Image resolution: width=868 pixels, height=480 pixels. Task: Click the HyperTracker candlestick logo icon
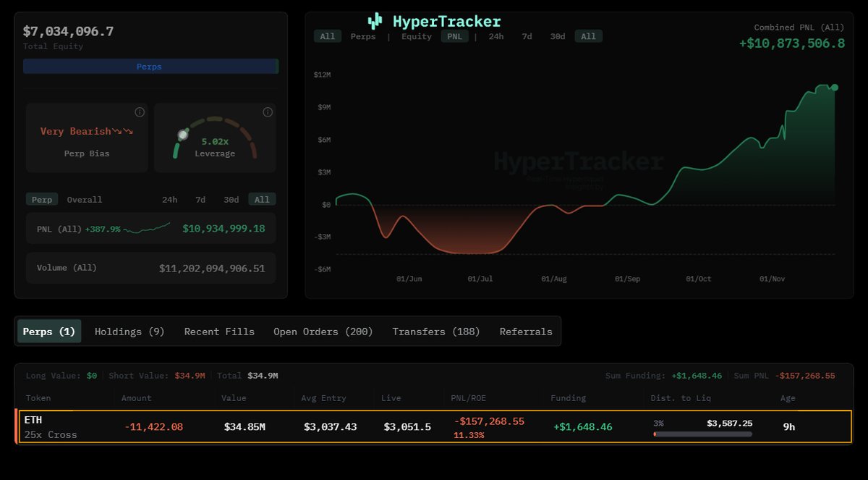[x=374, y=21]
